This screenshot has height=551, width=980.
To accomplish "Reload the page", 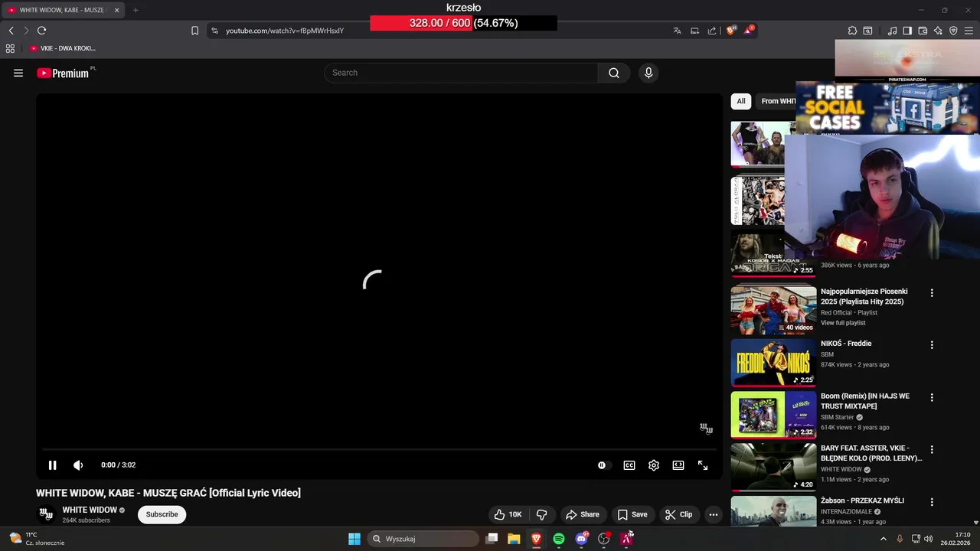I will point(41,31).
